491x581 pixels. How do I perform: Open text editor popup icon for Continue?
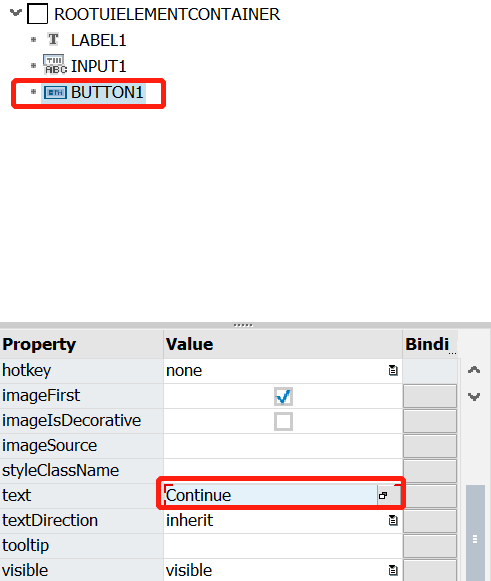(383, 495)
